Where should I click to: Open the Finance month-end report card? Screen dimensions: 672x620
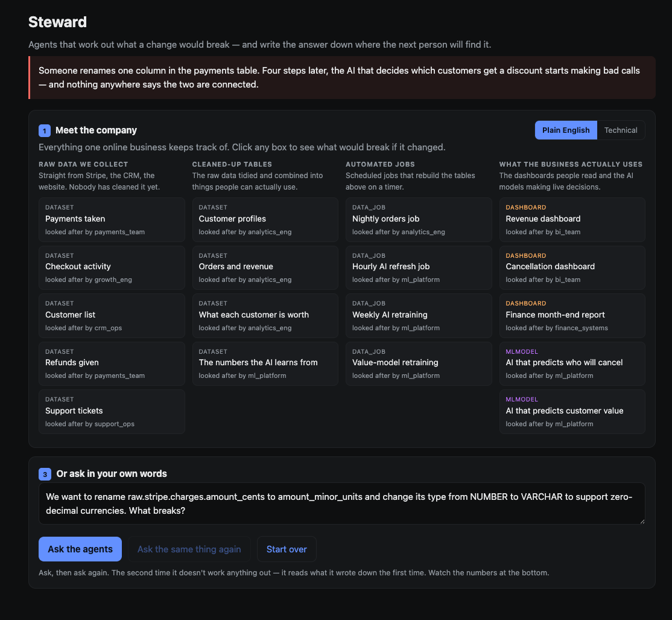click(572, 316)
